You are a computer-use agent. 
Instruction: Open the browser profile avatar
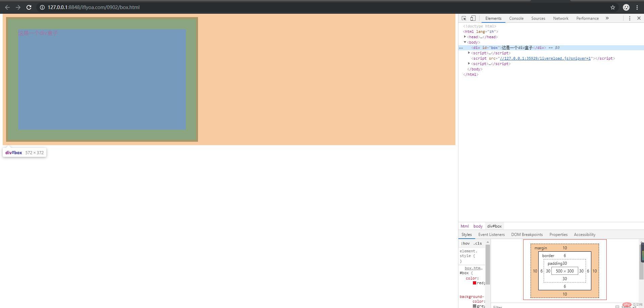coord(626,7)
